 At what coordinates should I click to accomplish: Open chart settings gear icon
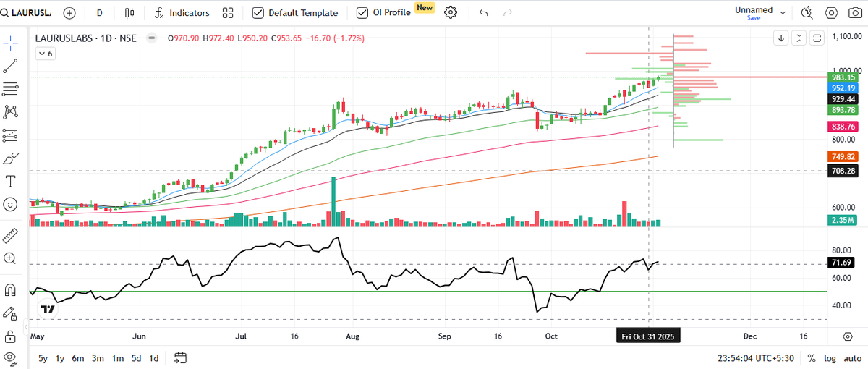click(451, 13)
